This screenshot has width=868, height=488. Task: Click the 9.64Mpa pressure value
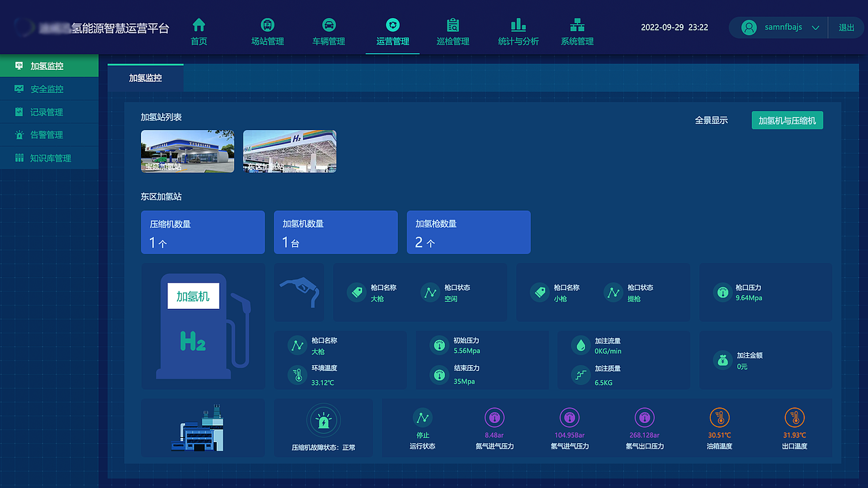(x=749, y=298)
